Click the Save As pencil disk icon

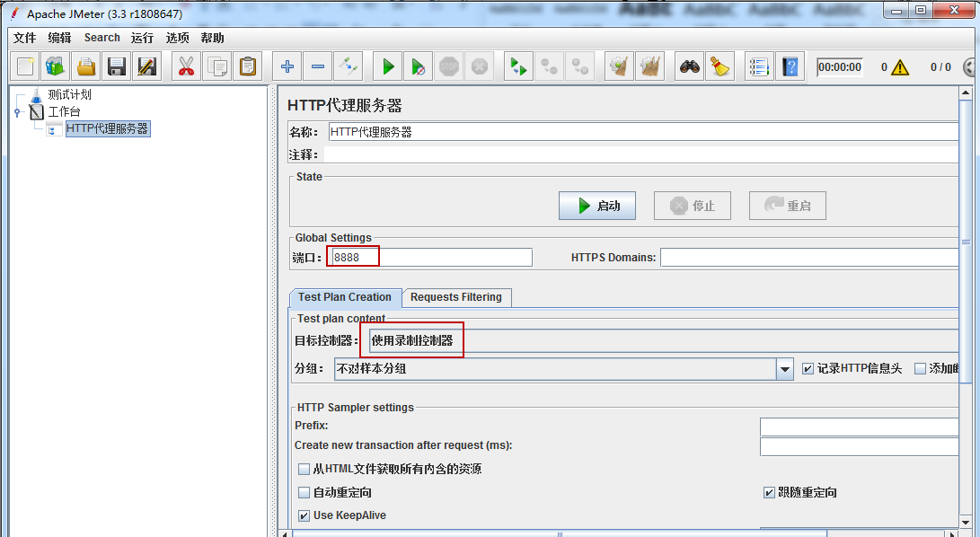(x=147, y=66)
